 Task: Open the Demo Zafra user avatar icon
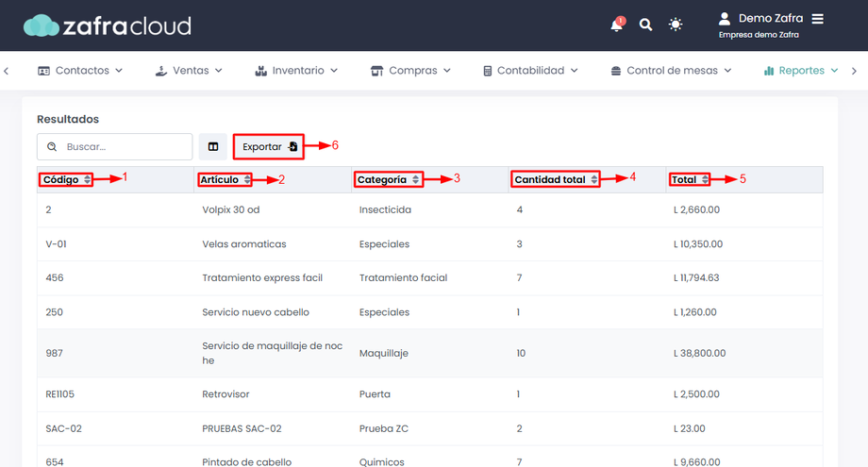coord(724,19)
